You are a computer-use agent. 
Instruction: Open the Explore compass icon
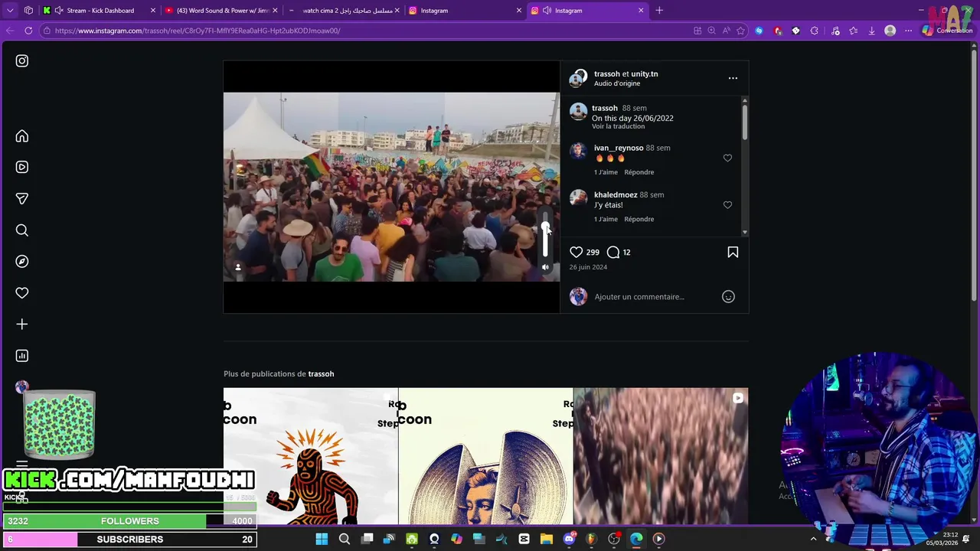(x=22, y=262)
